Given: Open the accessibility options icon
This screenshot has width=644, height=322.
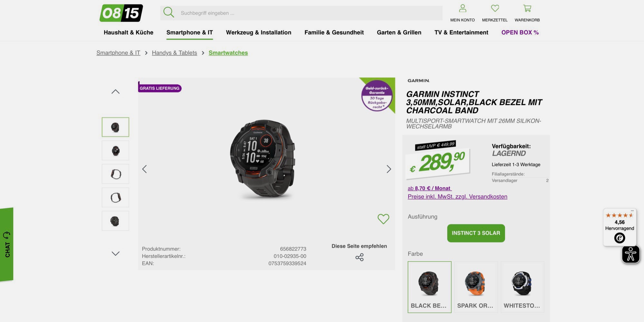Looking at the screenshot, I should click(x=630, y=254).
